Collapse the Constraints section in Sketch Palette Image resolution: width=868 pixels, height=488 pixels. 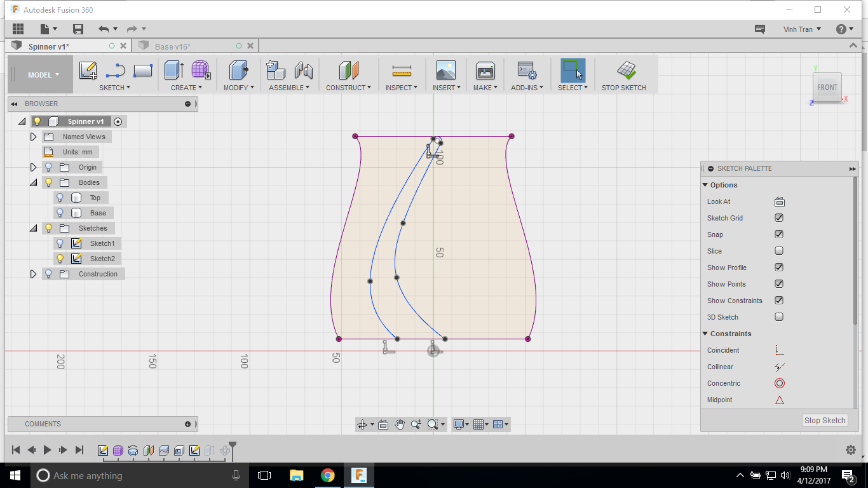(705, 334)
